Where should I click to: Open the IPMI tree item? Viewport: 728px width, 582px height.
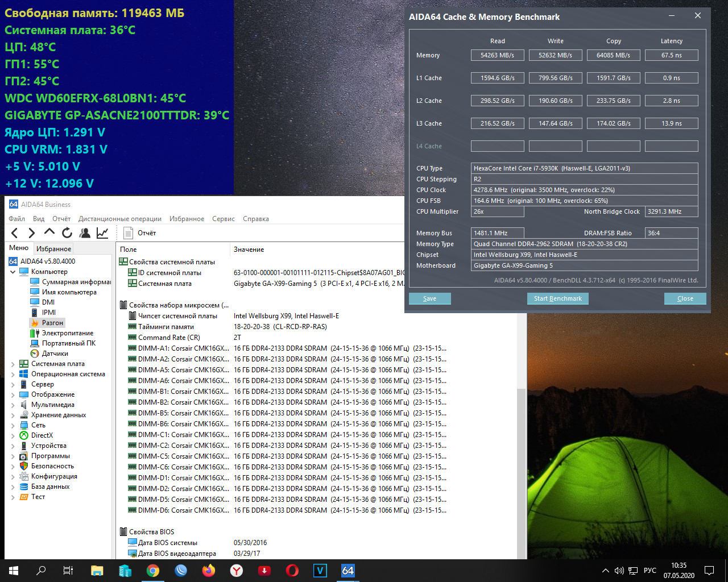(49, 313)
